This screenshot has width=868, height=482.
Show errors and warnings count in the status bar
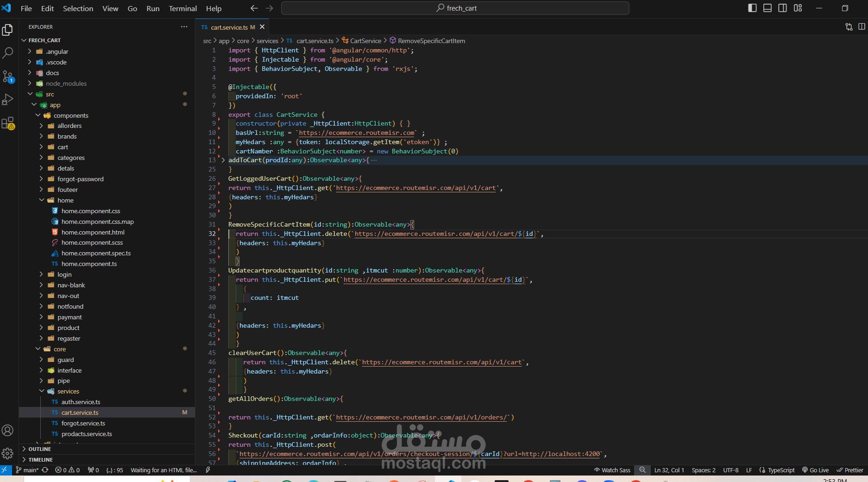pos(67,470)
